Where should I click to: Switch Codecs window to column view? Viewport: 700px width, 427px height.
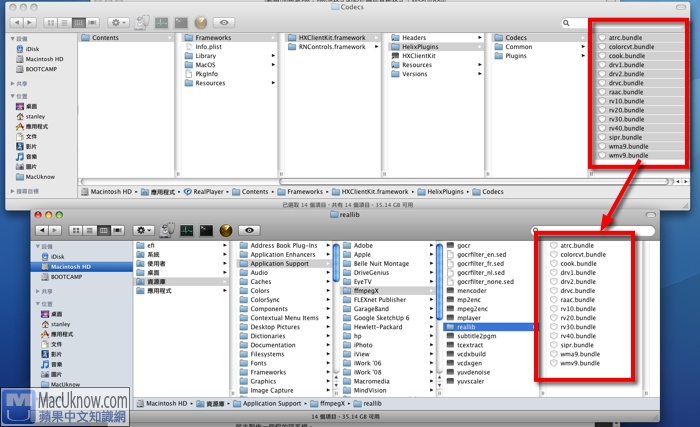tap(78, 22)
